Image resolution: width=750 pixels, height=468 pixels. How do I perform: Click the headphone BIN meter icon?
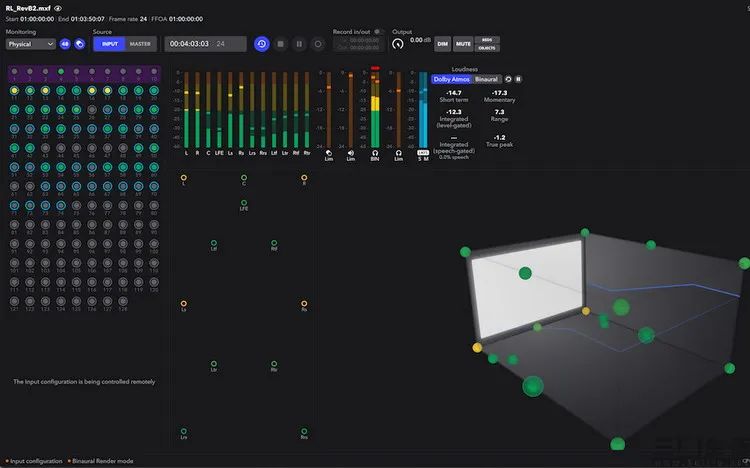pyautogui.click(x=375, y=153)
